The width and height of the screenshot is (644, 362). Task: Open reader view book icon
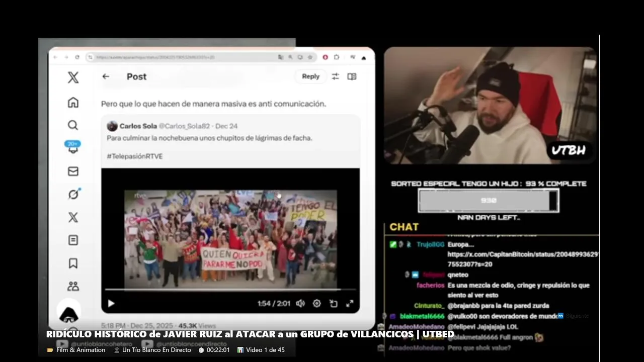(x=352, y=76)
